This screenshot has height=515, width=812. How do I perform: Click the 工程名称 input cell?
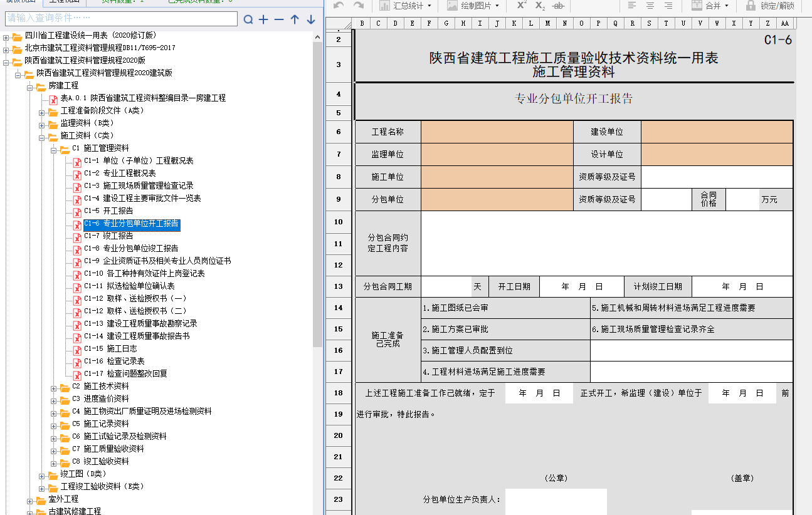pyautogui.click(x=497, y=132)
